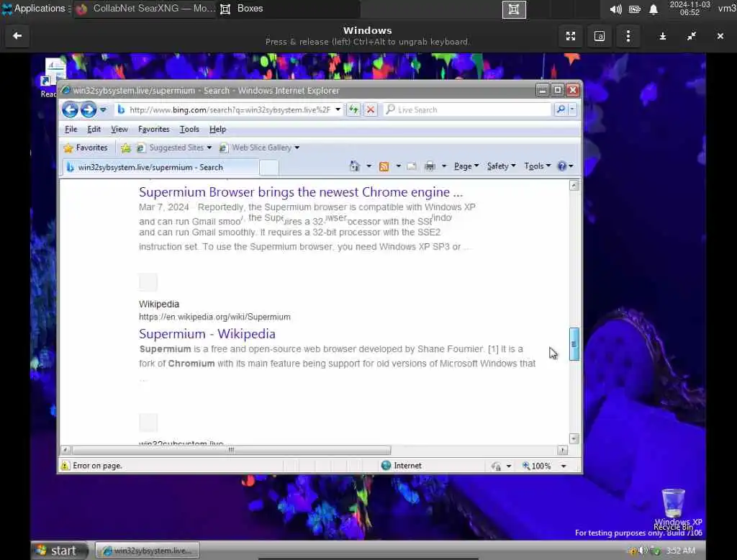Expand the Home button dropdown arrow
This screenshot has height=560, width=737.
click(369, 166)
